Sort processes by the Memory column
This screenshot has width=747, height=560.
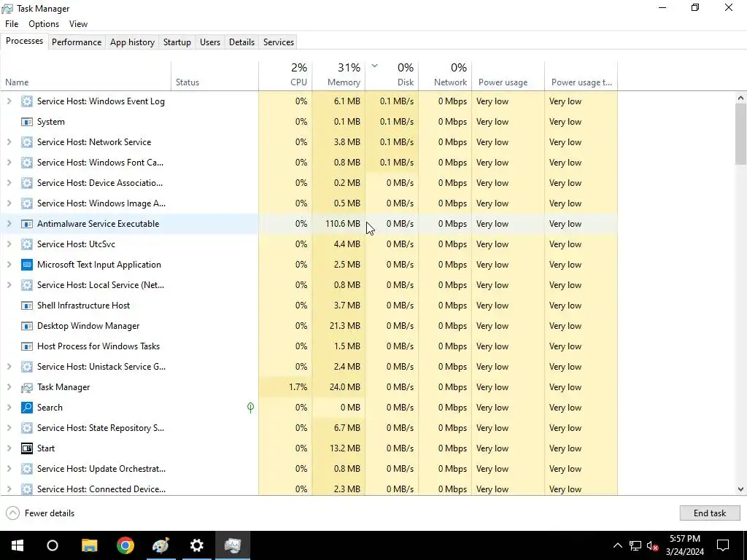pyautogui.click(x=338, y=76)
